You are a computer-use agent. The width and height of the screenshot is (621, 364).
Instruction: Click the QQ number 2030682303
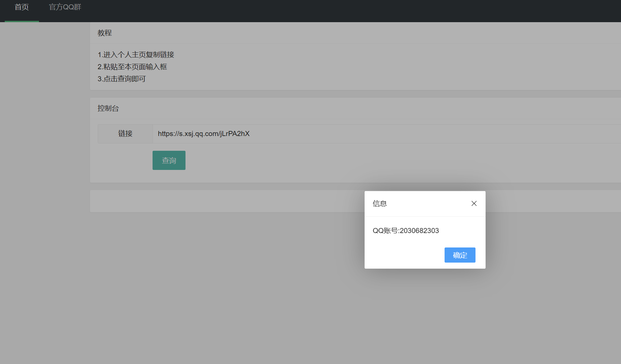coord(419,231)
